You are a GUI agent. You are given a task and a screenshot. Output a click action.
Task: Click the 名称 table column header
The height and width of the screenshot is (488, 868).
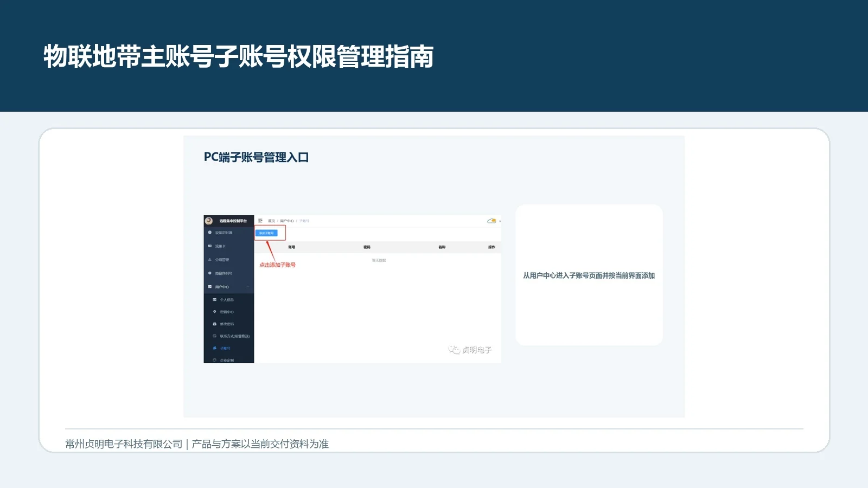(442, 247)
